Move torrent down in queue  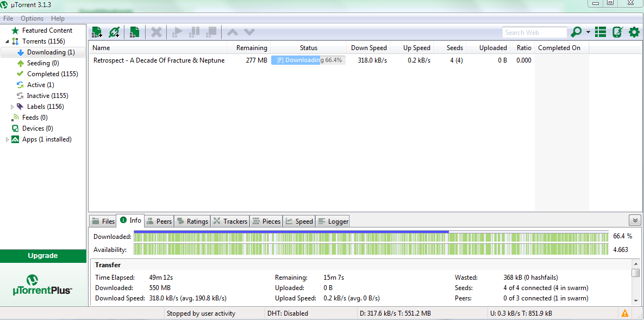tap(249, 32)
